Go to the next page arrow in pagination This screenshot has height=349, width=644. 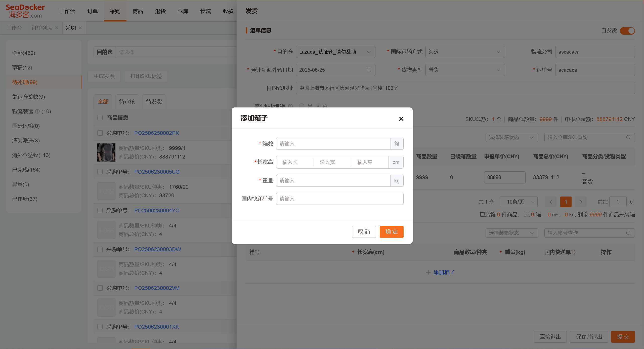pyautogui.click(x=581, y=202)
